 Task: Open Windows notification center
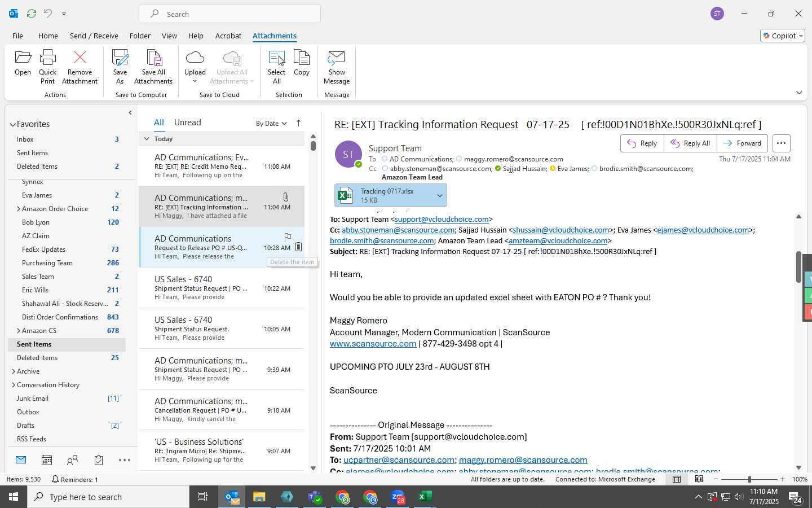click(796, 497)
